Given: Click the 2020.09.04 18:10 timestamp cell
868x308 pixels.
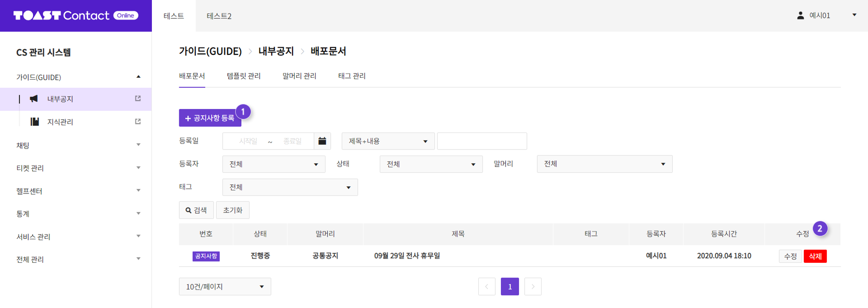Looking at the screenshot, I should (x=724, y=256).
